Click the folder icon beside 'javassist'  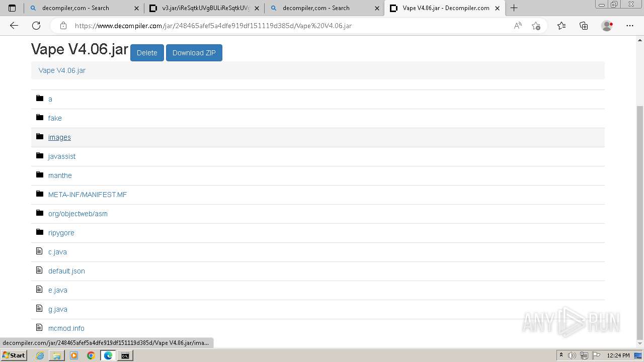(x=40, y=155)
